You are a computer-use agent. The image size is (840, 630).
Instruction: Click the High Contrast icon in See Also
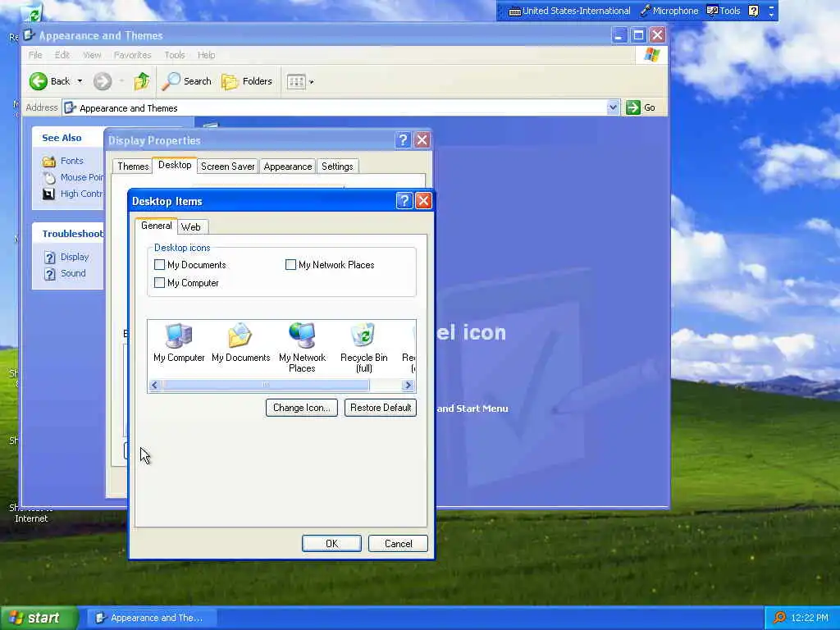click(x=48, y=194)
